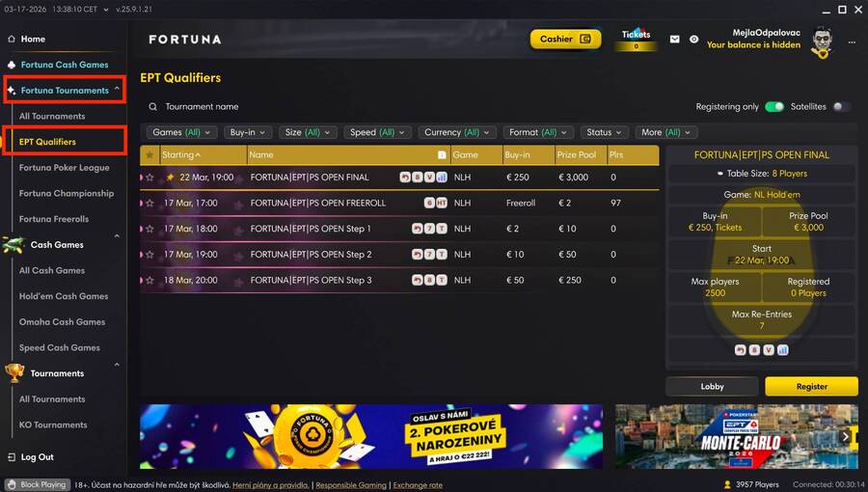Viewport: 868px width, 492px height.
Task: Star the FORTUNA|EPT|PS OPEN FREEROLL tournament
Action: pyautogui.click(x=149, y=204)
